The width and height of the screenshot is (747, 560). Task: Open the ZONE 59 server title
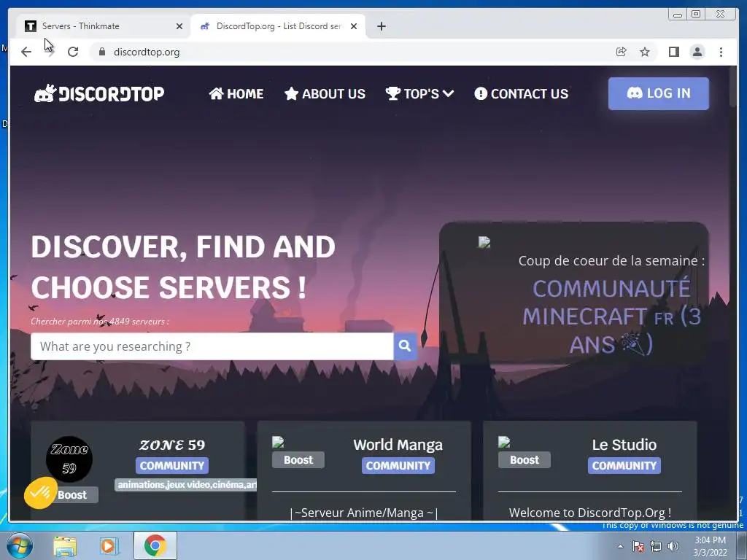coord(172,445)
